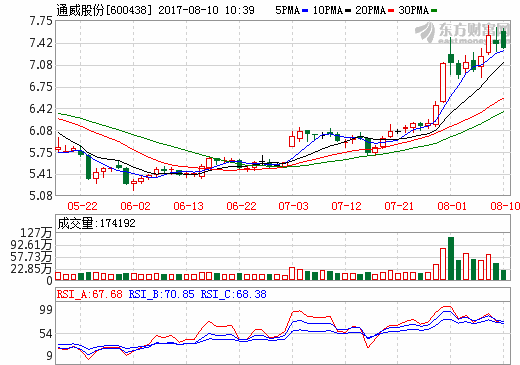
Task: Click the 6.42 price axis label
Action: [41, 109]
